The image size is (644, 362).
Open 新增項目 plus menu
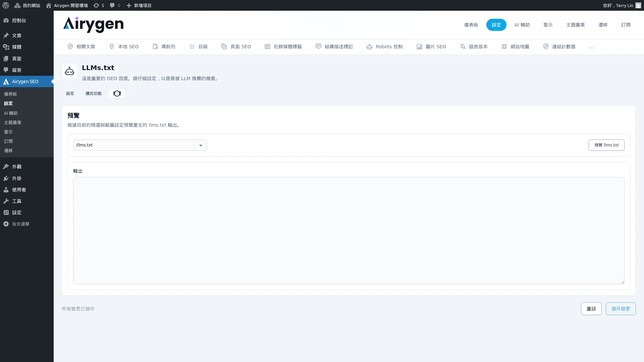tap(139, 5)
